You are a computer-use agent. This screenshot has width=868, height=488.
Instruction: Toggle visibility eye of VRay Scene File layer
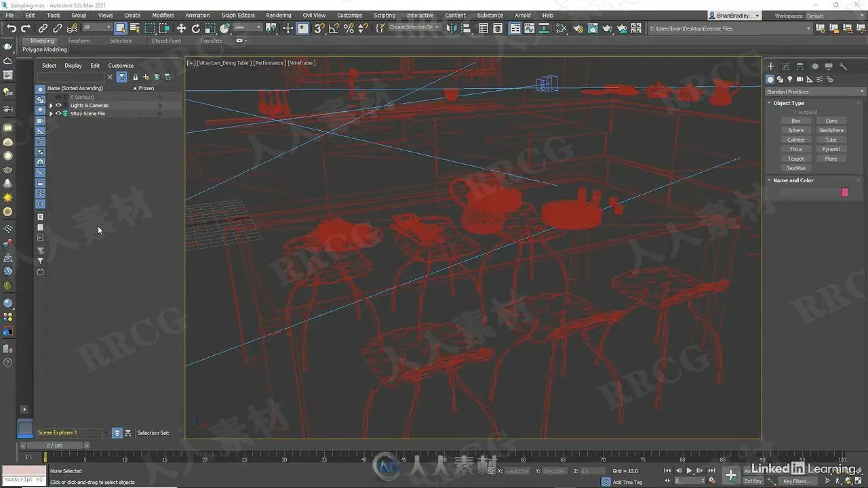tap(58, 114)
